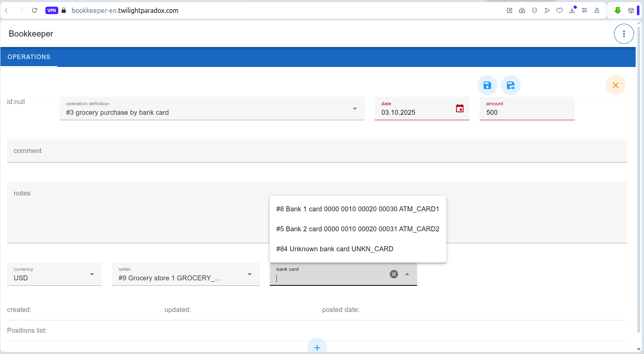Expand the operation definition dropdown
Image resolution: width=644 pixels, height=354 pixels.
pos(355,109)
